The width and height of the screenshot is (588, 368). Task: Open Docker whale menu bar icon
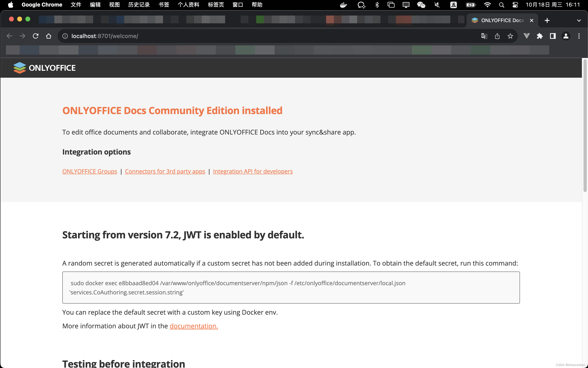(x=343, y=5)
